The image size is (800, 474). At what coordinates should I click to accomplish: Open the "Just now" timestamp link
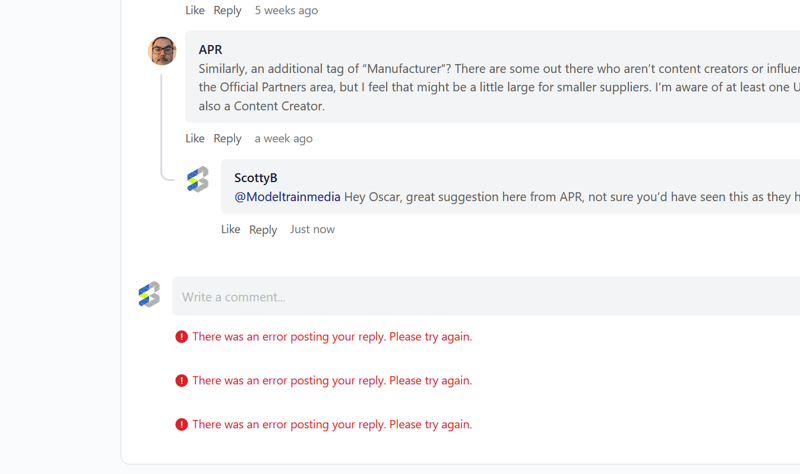tap(312, 229)
